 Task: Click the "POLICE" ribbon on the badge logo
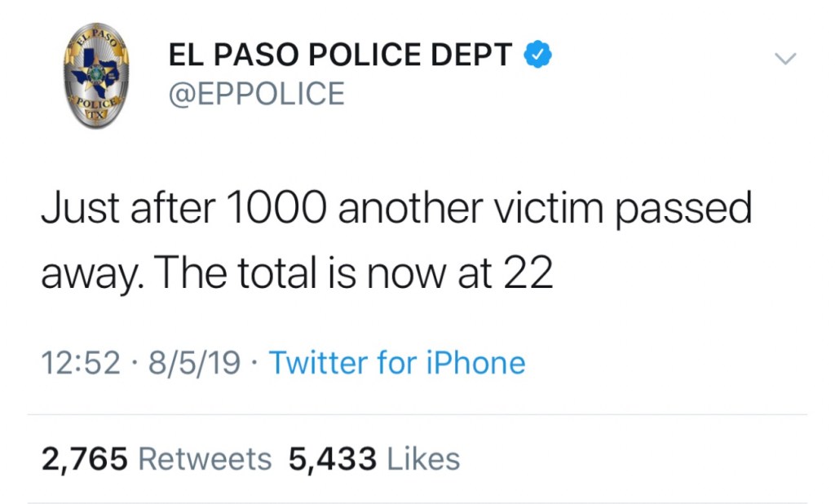click(x=97, y=106)
